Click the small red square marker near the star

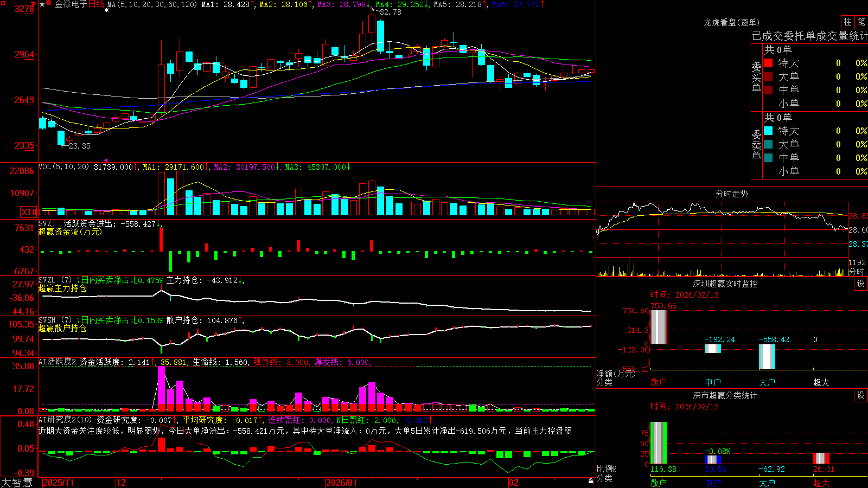[x=49, y=3]
